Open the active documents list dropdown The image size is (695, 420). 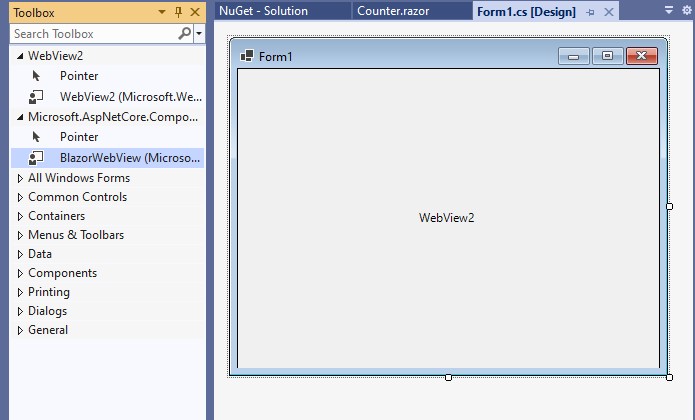[x=669, y=10]
